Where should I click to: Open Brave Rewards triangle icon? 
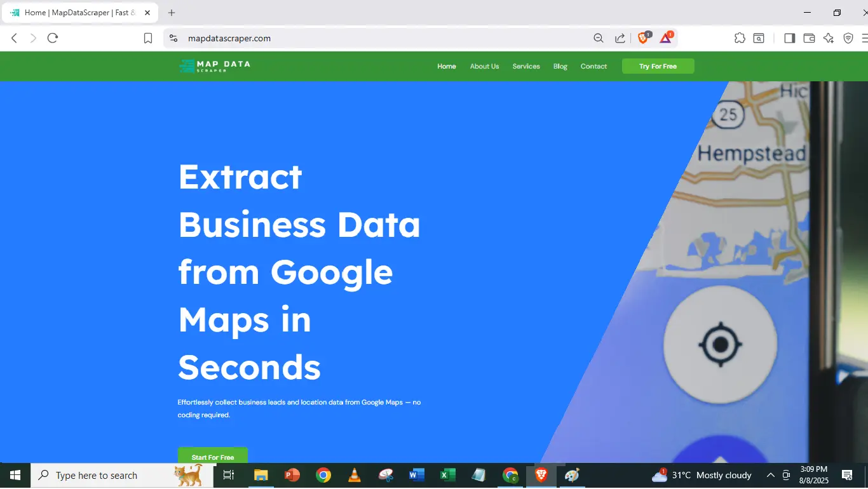(666, 38)
